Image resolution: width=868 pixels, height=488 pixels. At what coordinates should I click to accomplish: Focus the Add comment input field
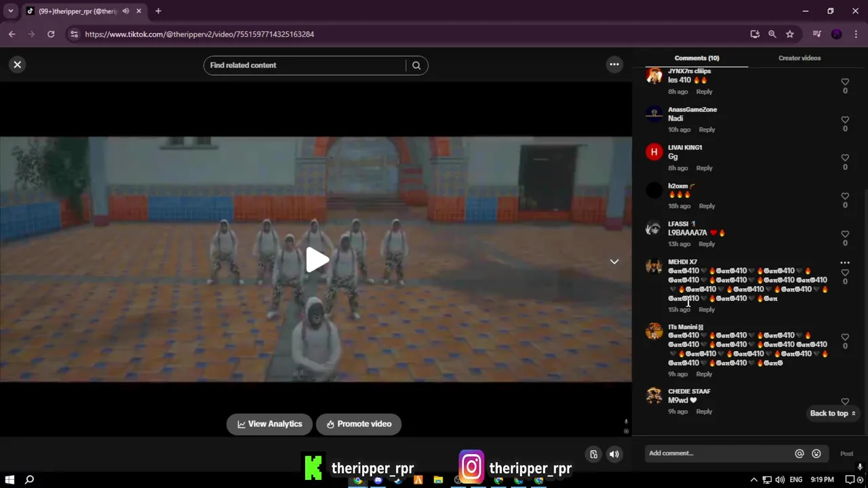click(719, 453)
